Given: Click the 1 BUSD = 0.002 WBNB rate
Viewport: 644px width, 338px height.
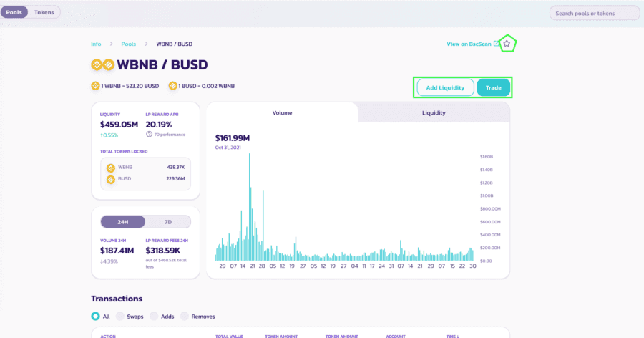Looking at the screenshot, I should click(x=207, y=86).
